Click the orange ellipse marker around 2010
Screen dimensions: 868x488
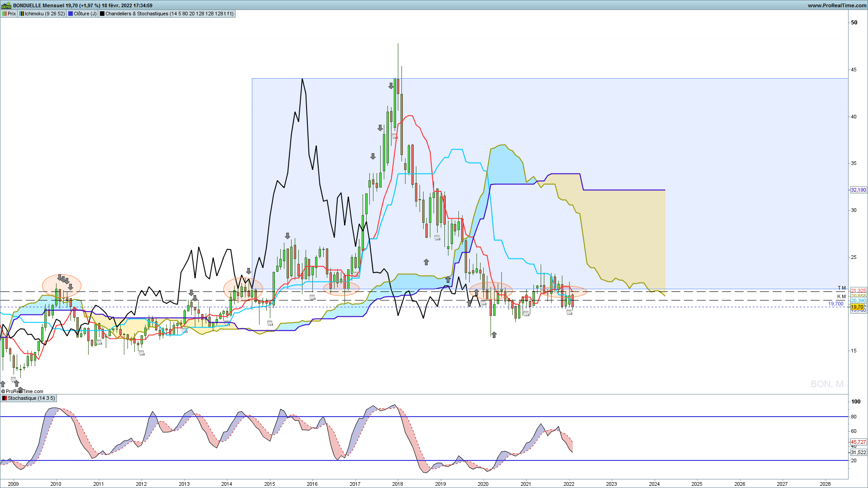coord(61,285)
